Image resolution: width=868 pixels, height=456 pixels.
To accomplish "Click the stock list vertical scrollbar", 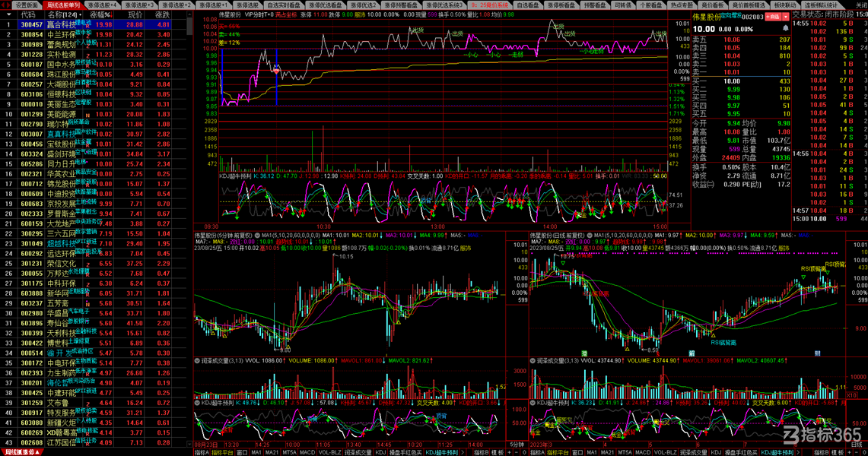I will [189, 230].
